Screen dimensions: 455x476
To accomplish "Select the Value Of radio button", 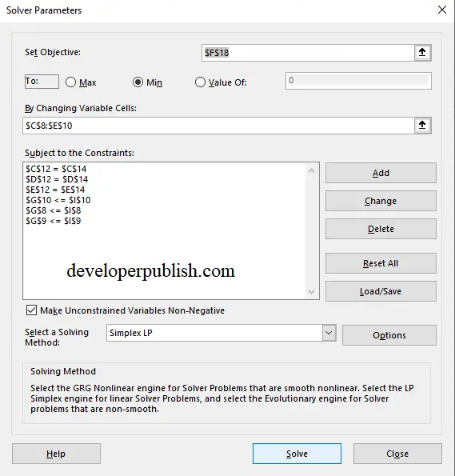I will tap(200, 82).
